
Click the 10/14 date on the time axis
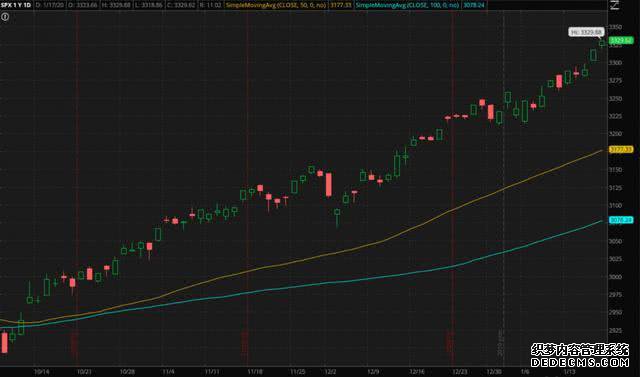click(41, 372)
